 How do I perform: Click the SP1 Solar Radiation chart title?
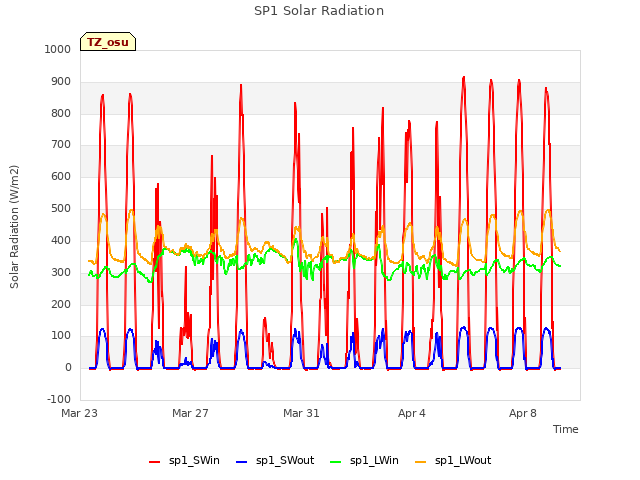coord(319,11)
